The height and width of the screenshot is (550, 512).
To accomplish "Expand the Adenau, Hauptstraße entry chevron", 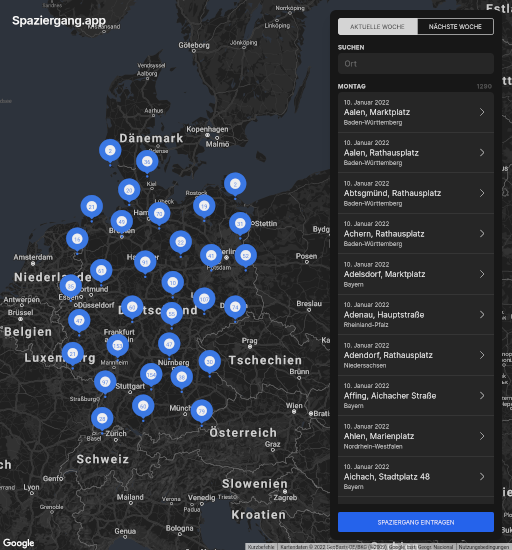I will click(482, 315).
